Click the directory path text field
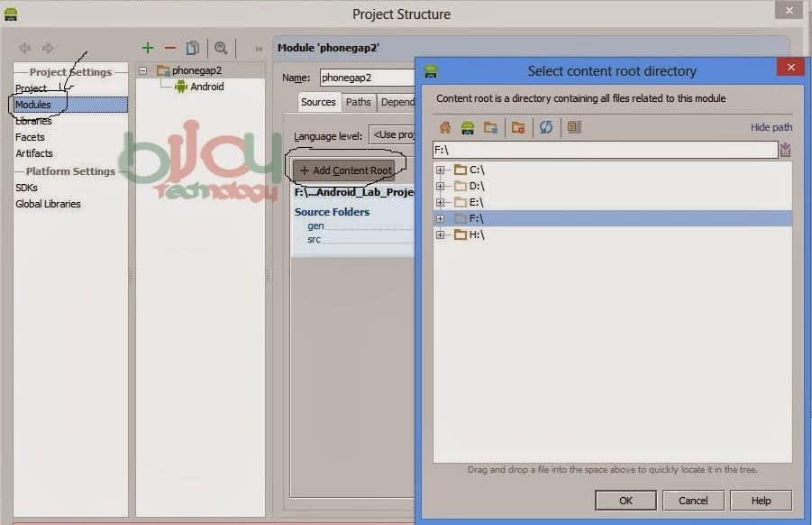Screen dimensions: 812x525 click(604, 150)
